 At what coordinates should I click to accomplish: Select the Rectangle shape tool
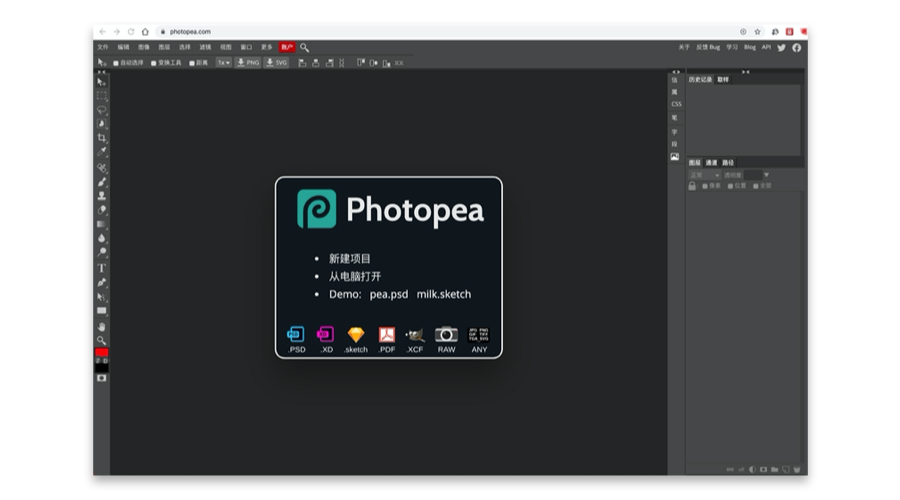(x=102, y=311)
